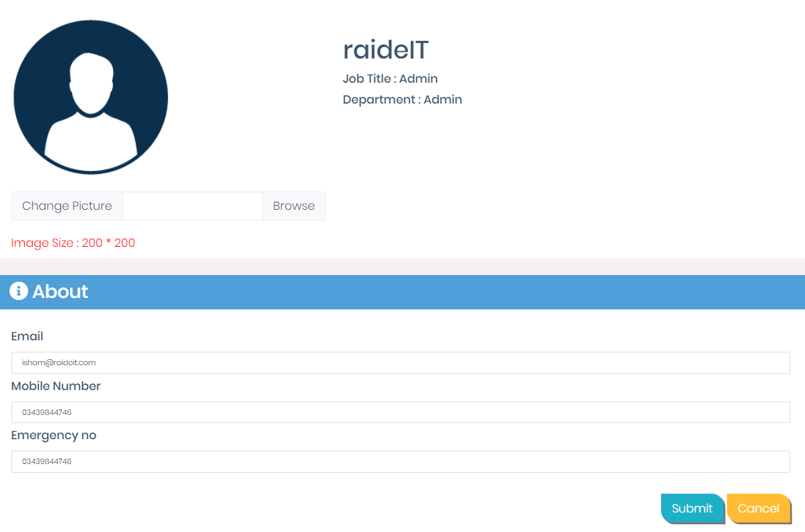Focus the Email input field

coord(400,363)
